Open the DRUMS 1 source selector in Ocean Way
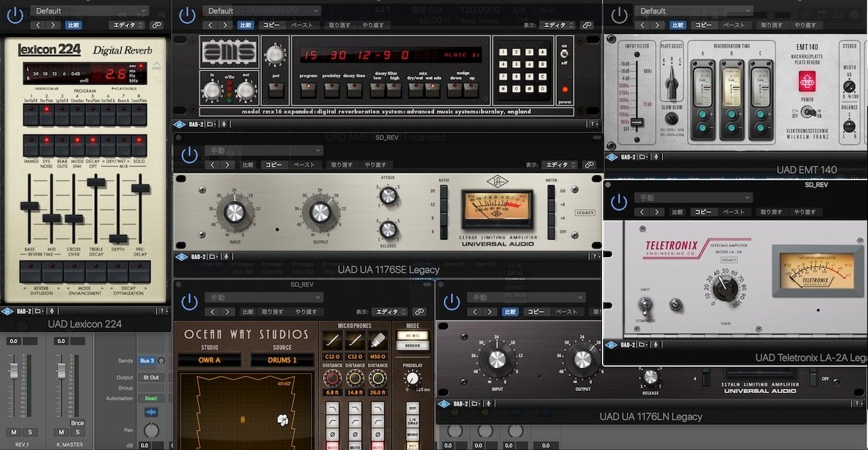Image resolution: width=868 pixels, height=450 pixels. tap(282, 360)
